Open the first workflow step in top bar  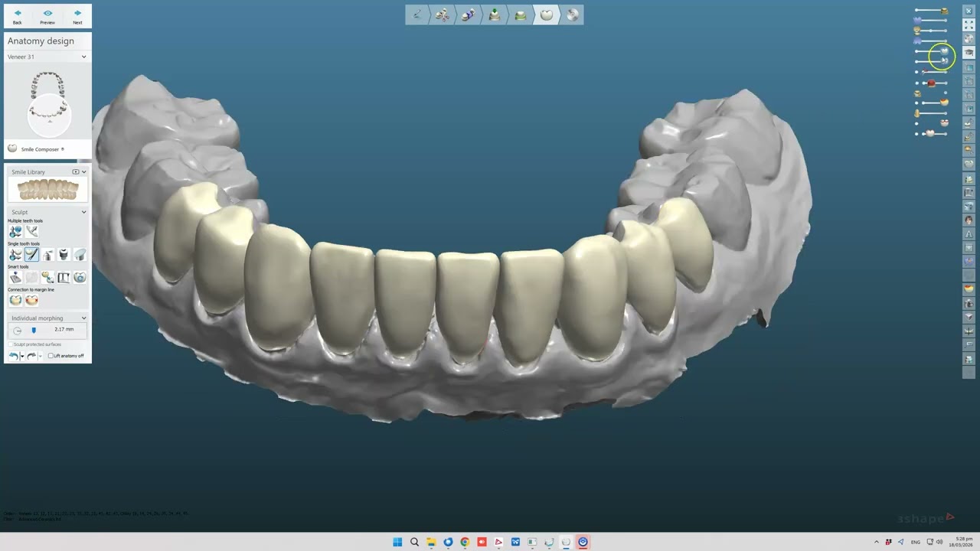417,15
